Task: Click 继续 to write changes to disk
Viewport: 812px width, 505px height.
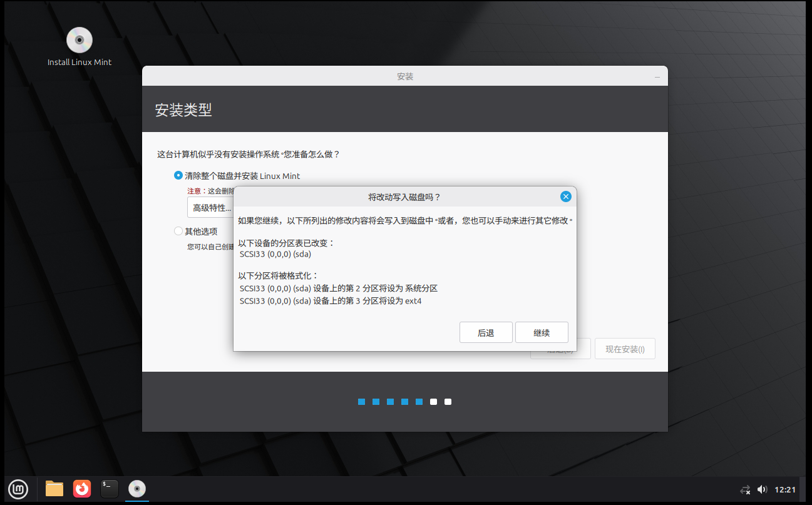Action: (x=541, y=332)
